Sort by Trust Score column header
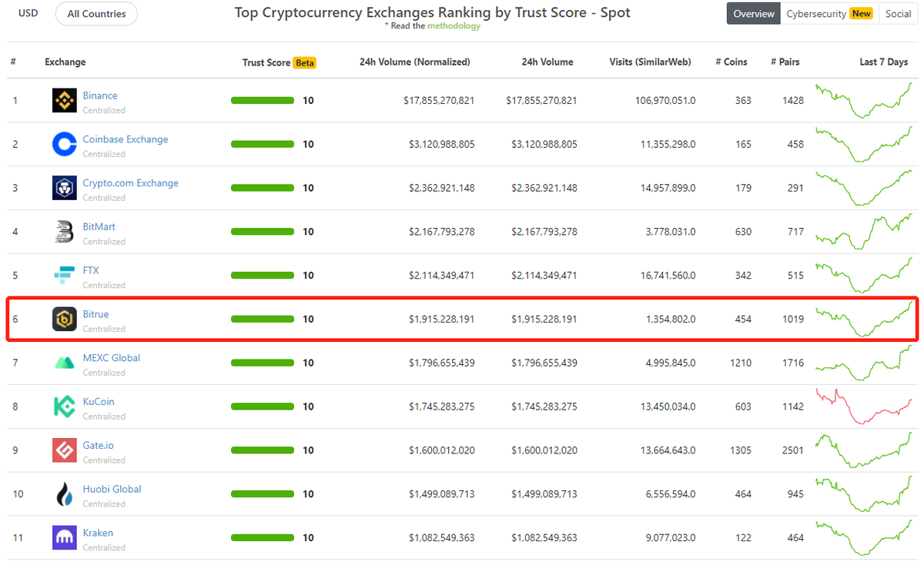Image resolution: width=924 pixels, height=562 pixels. 266,63
